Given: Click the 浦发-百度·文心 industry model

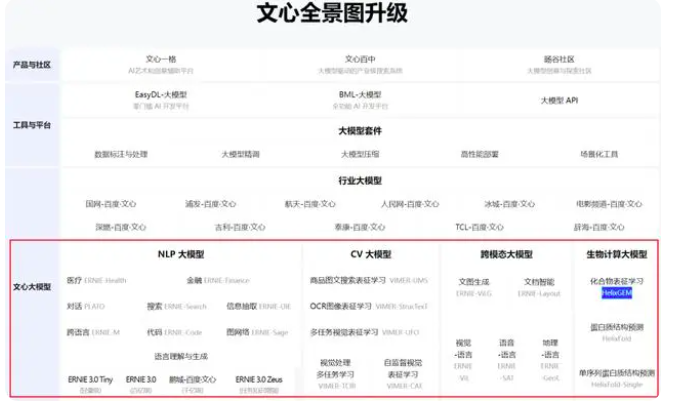Looking at the screenshot, I should 210,204.
